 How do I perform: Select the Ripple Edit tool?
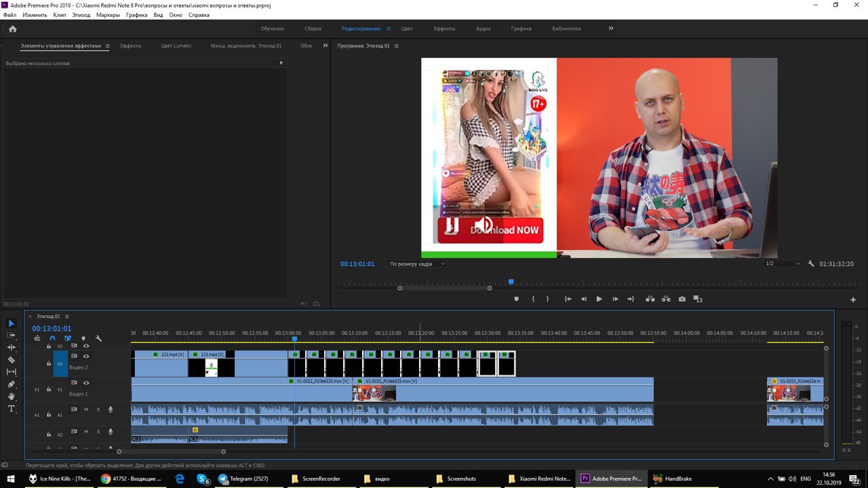point(11,348)
